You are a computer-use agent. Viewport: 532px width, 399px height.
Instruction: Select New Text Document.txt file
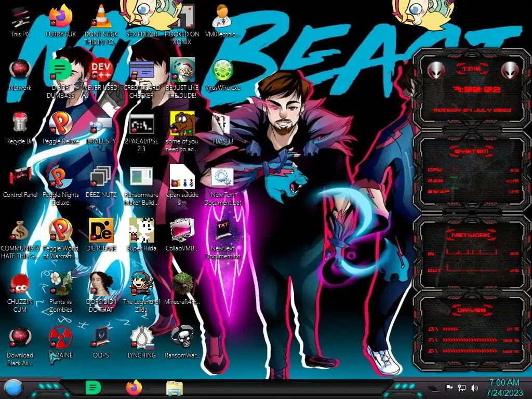pos(222,240)
